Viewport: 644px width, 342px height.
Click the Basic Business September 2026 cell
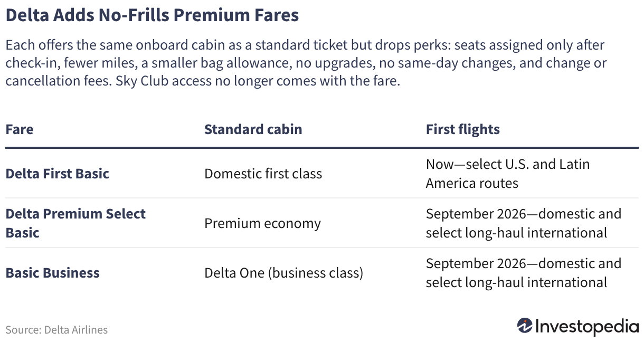(524, 273)
